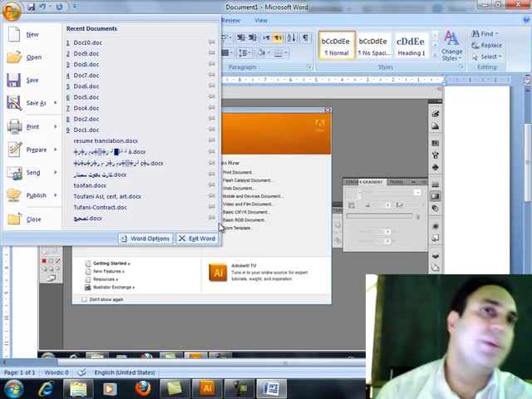The width and height of the screenshot is (532, 399).
Task: Choose New from the Office menu
Action: tap(32, 35)
